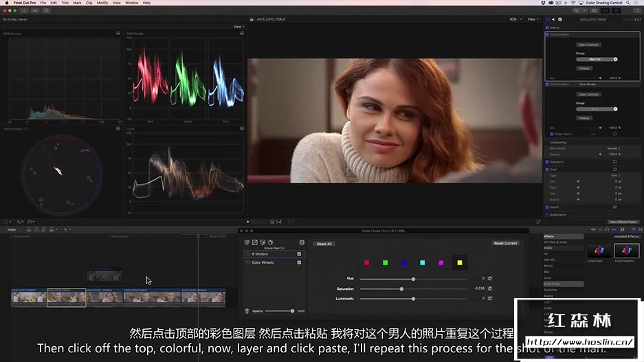Toggle the Transform checkbox
Image resolution: width=644 pixels, height=362 pixels.
pos(547,162)
